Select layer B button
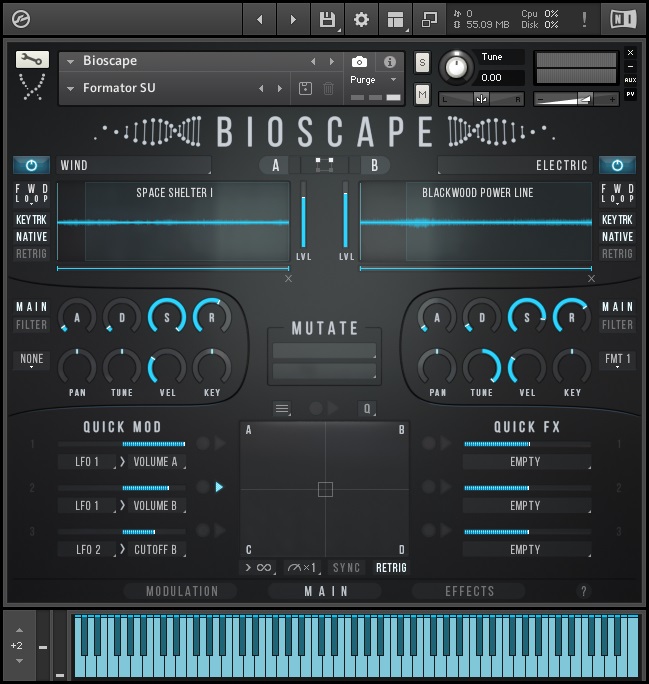The height and width of the screenshot is (684, 649). tap(373, 165)
